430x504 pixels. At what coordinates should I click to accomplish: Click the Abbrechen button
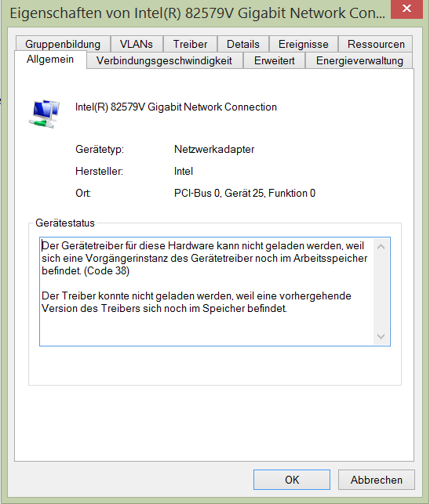(377, 480)
